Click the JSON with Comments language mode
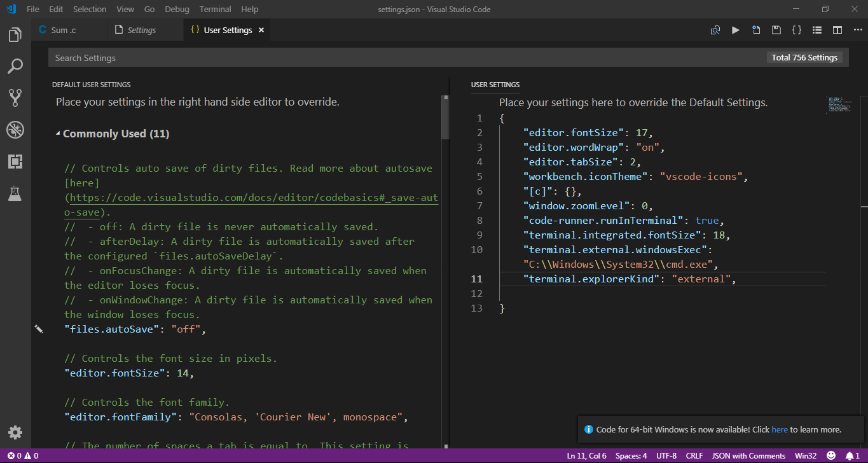This screenshot has height=463, width=868. point(748,456)
